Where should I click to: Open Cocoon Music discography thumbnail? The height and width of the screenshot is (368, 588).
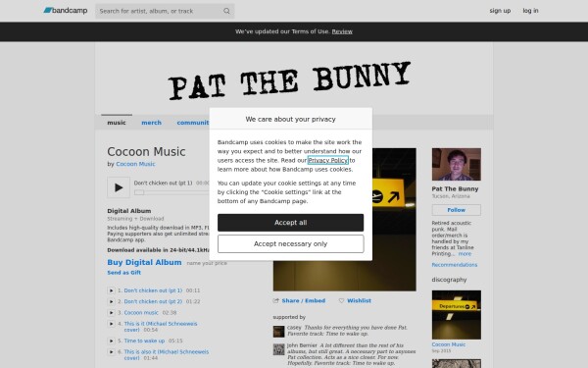pyautogui.click(x=457, y=315)
